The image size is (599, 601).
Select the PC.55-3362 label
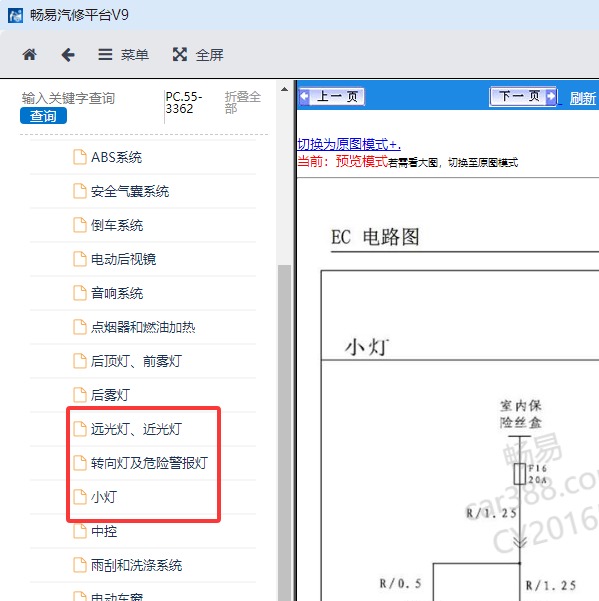pyautogui.click(x=184, y=103)
